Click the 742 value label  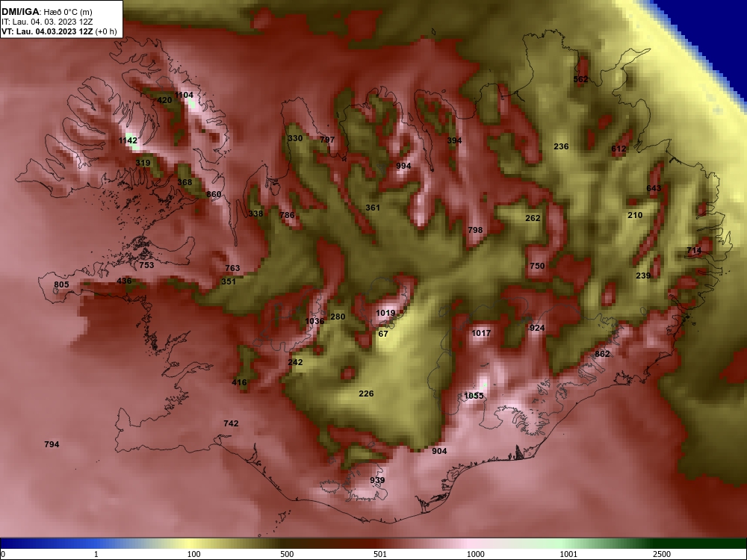click(231, 423)
